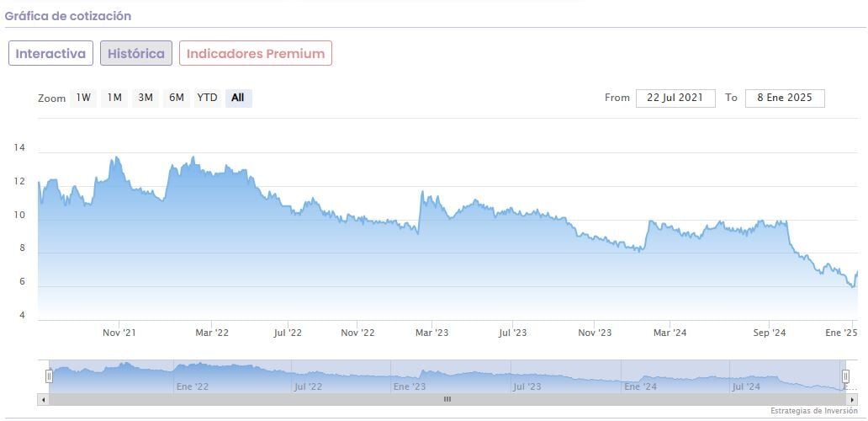Screen dimensions: 868x421
Task: Click the left navigator range handle
Action: [x=49, y=376]
